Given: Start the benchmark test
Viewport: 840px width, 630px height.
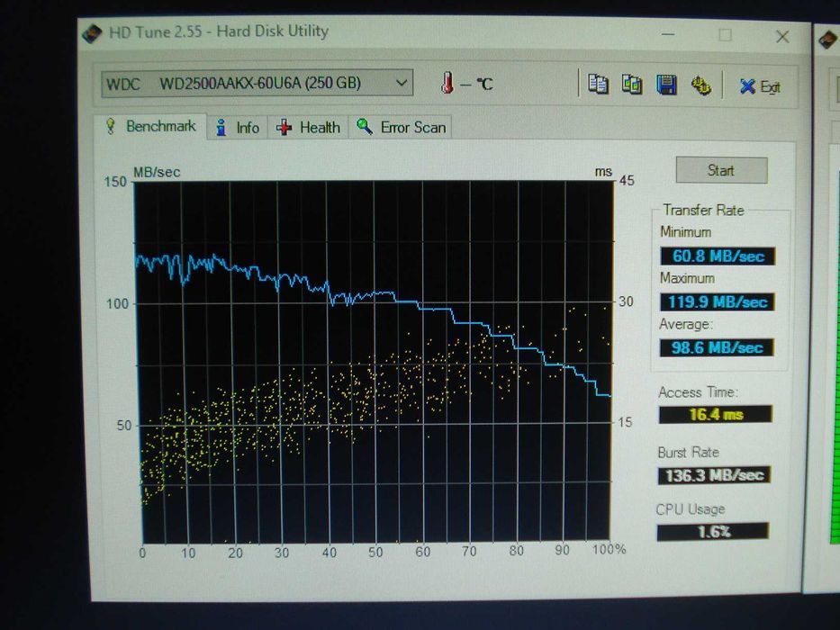Looking at the screenshot, I should pos(721,170).
